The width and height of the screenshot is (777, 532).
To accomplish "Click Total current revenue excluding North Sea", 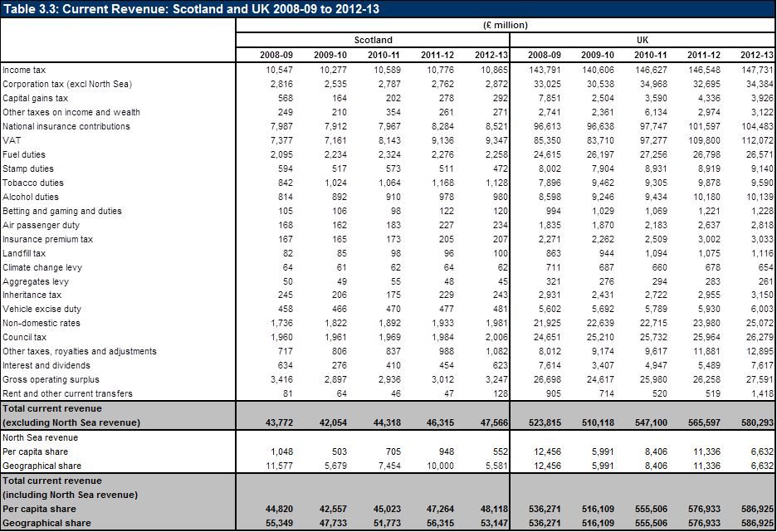I will point(71,416).
